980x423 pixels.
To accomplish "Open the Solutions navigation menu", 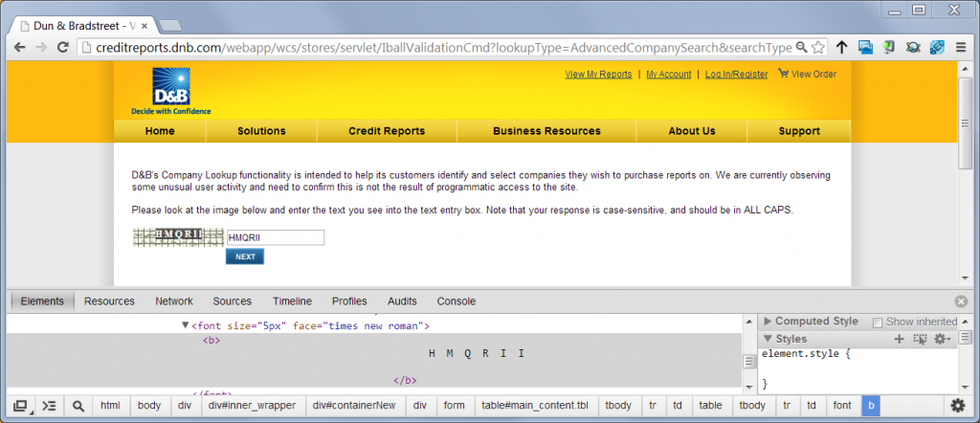I will click(x=261, y=131).
